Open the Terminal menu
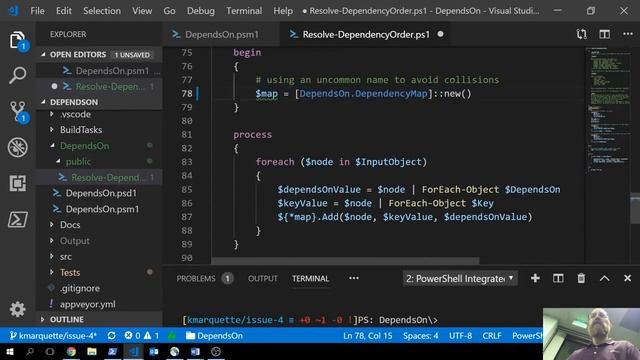This screenshot has height=360, width=640. click(244, 11)
